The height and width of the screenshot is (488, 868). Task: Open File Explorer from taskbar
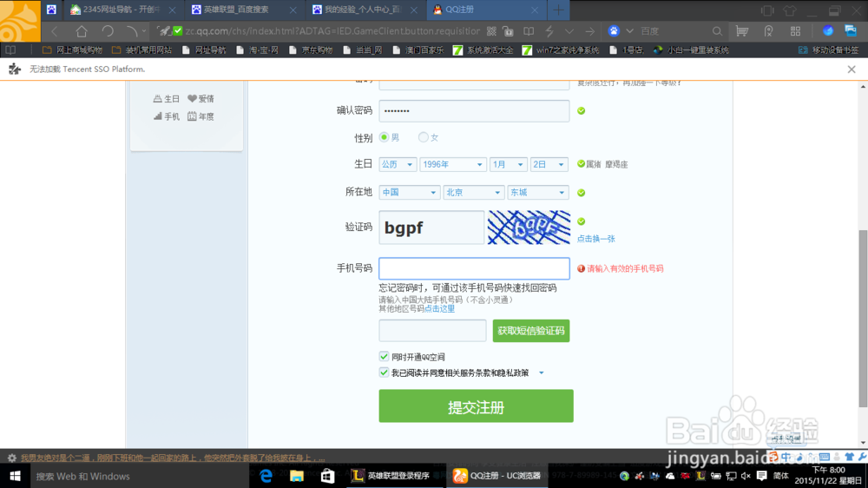[x=297, y=476]
